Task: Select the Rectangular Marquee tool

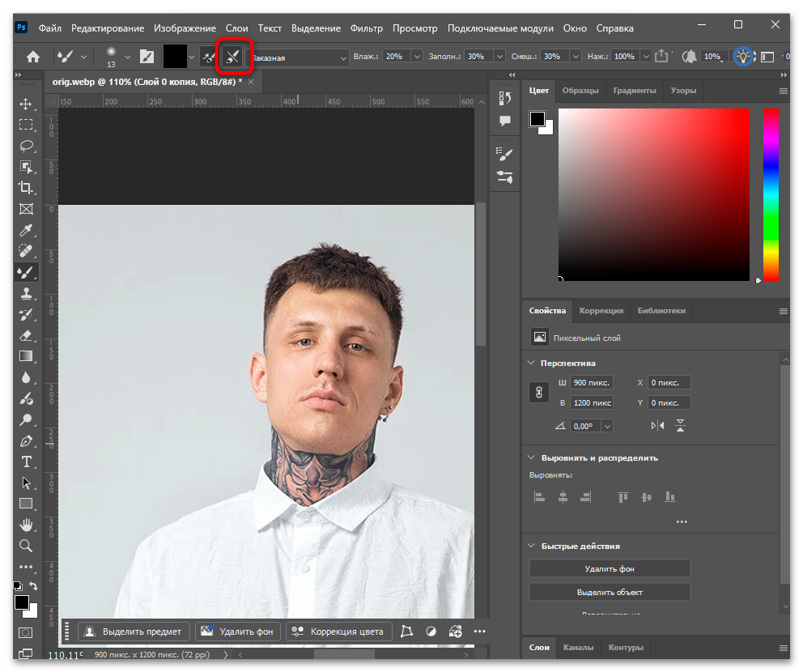Action: coord(26,125)
